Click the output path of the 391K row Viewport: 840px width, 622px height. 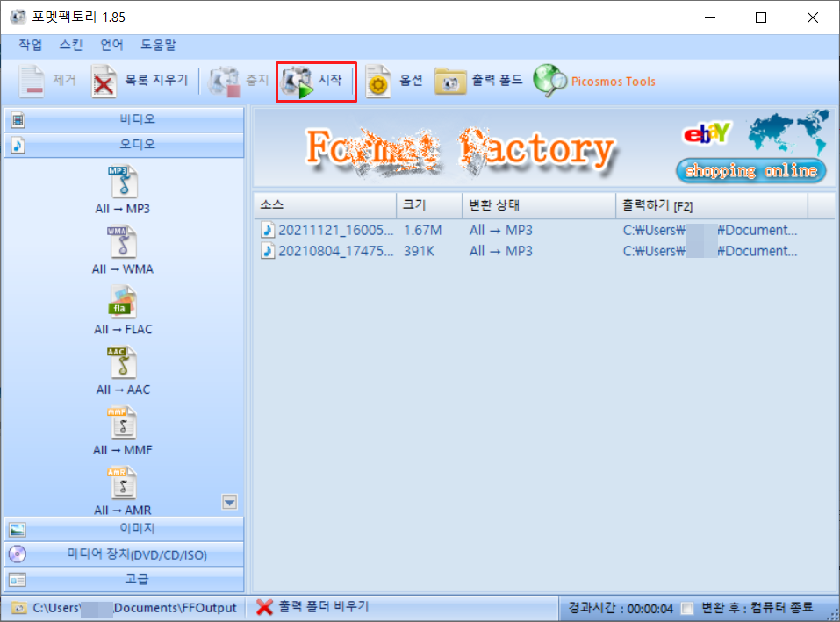[710, 251]
